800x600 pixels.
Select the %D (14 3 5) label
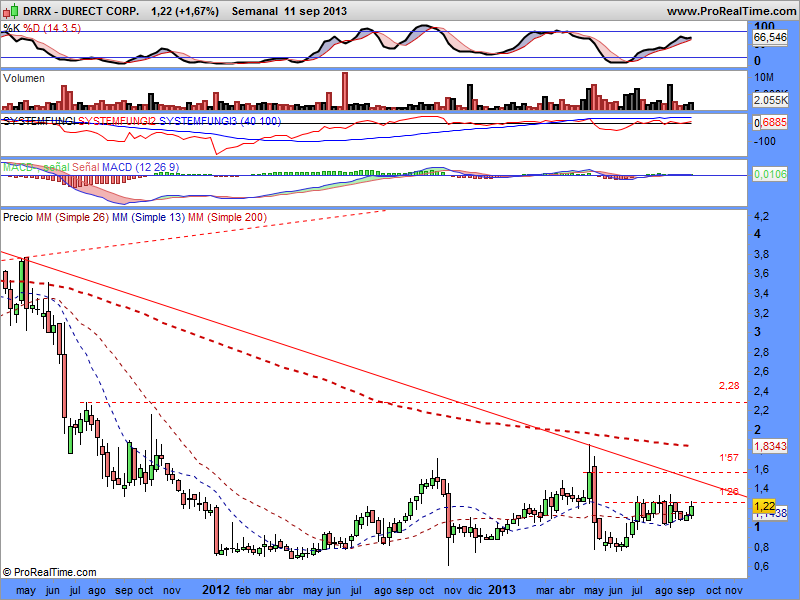click(x=52, y=28)
